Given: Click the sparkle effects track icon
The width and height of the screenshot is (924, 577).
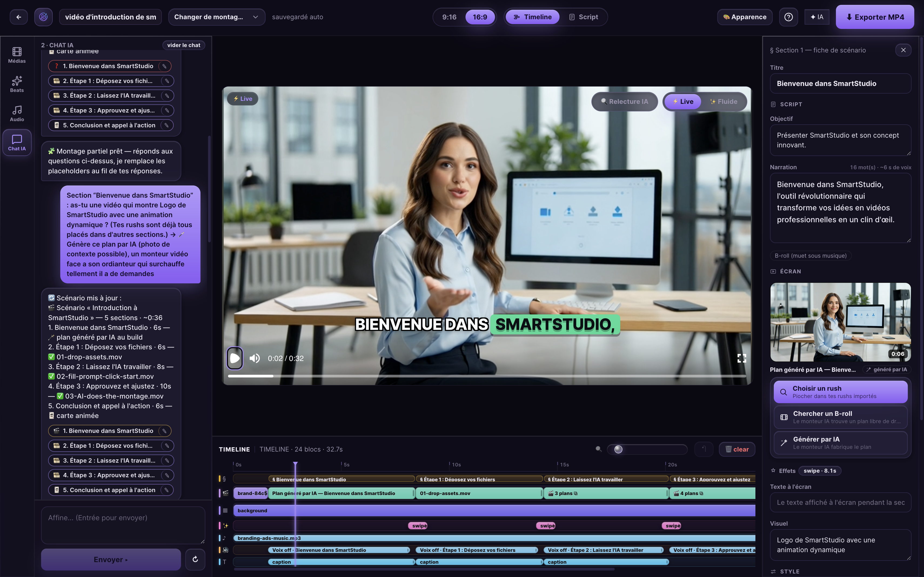Looking at the screenshot, I should click(x=225, y=525).
